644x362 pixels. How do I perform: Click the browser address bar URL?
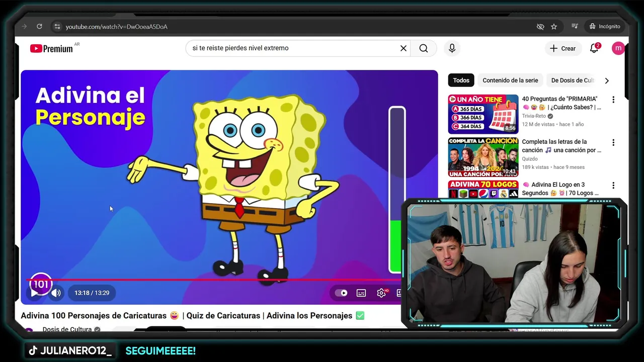click(x=117, y=27)
